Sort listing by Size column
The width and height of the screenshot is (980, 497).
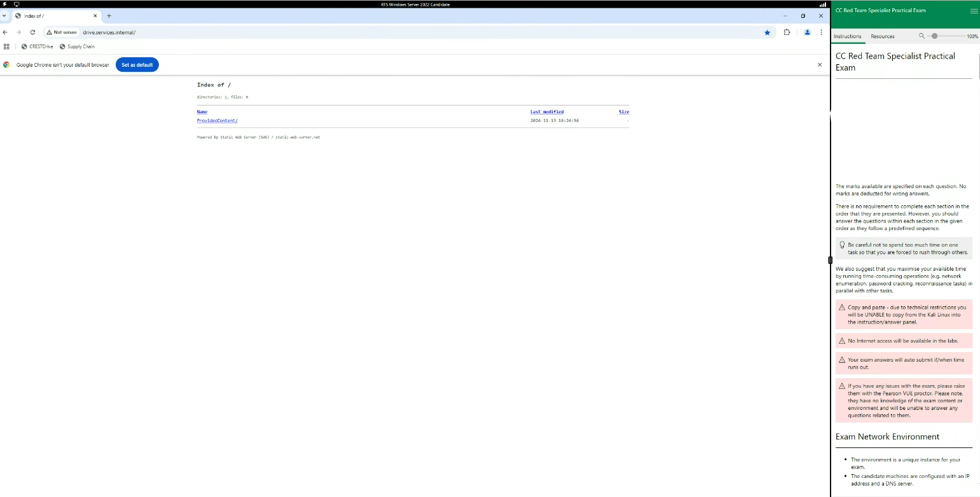point(624,112)
